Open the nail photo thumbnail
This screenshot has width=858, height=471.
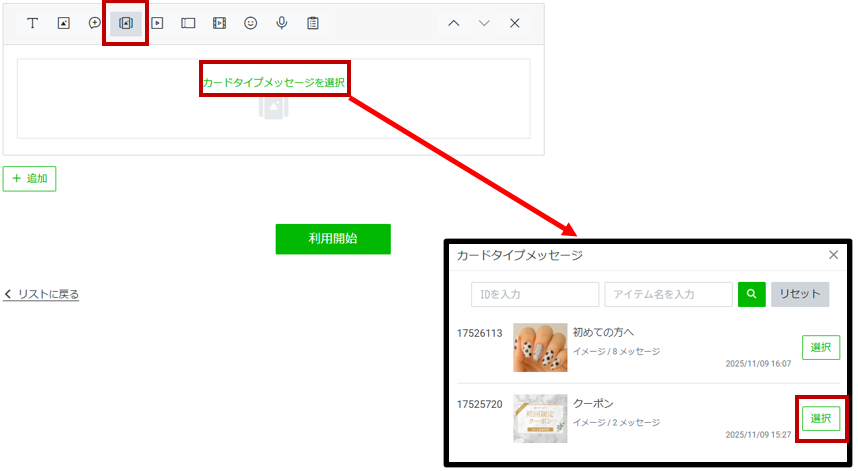coord(540,347)
